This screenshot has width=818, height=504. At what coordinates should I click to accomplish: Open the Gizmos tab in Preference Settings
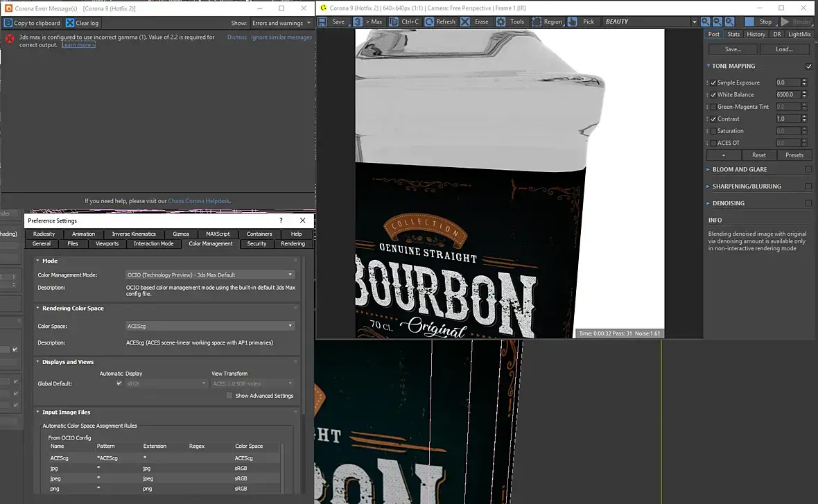pos(181,234)
